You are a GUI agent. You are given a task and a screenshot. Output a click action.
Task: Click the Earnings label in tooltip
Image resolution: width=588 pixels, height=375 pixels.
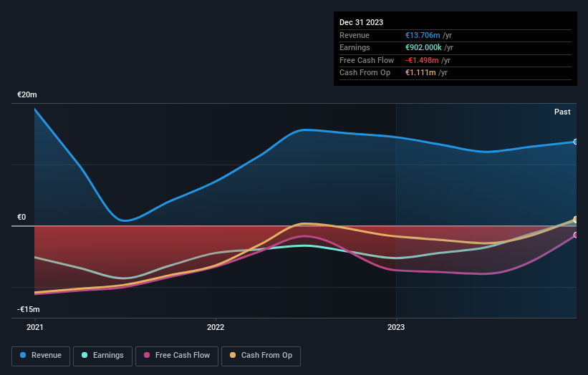pos(355,47)
